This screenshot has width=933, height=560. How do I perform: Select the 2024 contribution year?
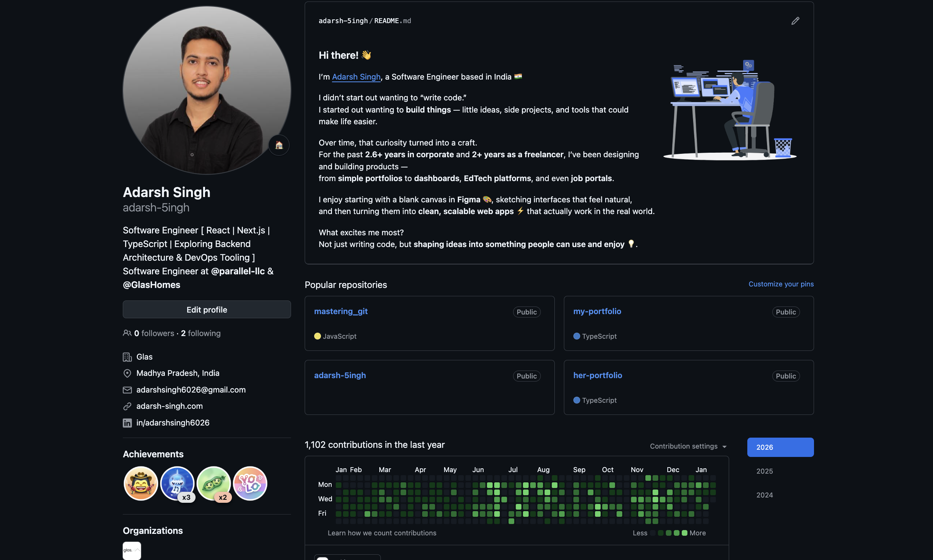click(764, 495)
